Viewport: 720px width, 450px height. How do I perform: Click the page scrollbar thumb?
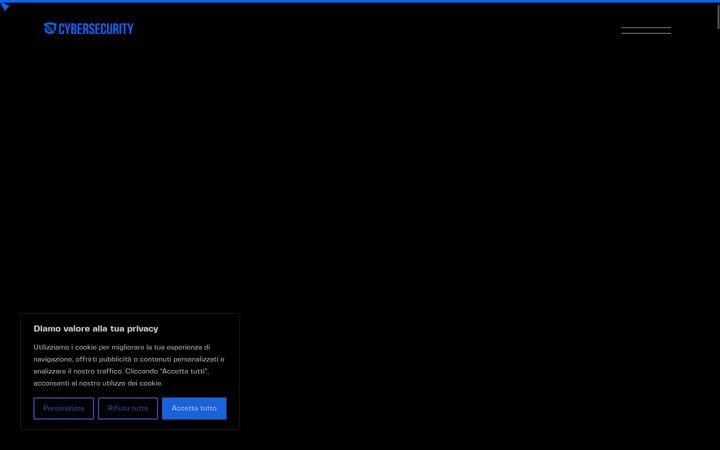pyautogui.click(x=718, y=17)
